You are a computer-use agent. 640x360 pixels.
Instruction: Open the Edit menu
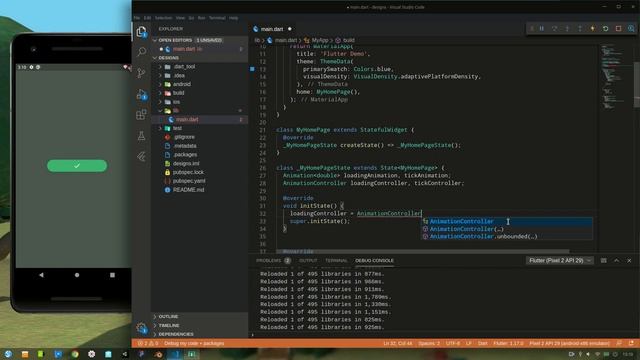147,18
